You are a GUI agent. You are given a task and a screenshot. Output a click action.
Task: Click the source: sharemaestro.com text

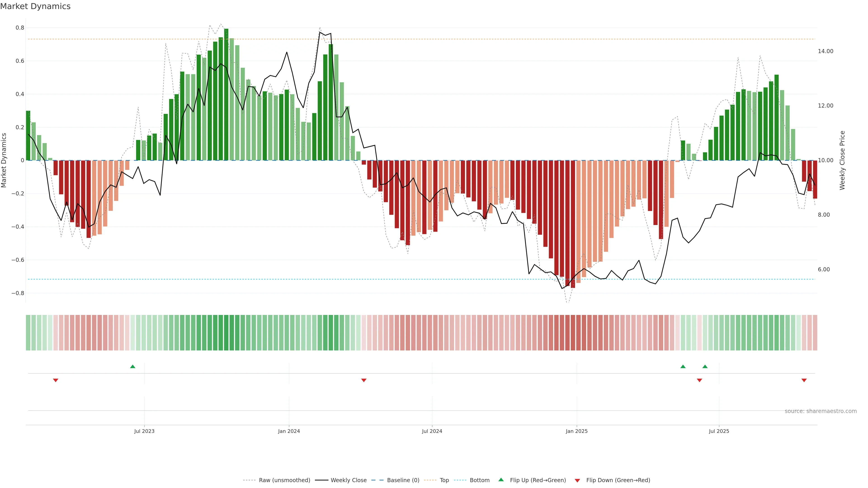click(x=821, y=411)
